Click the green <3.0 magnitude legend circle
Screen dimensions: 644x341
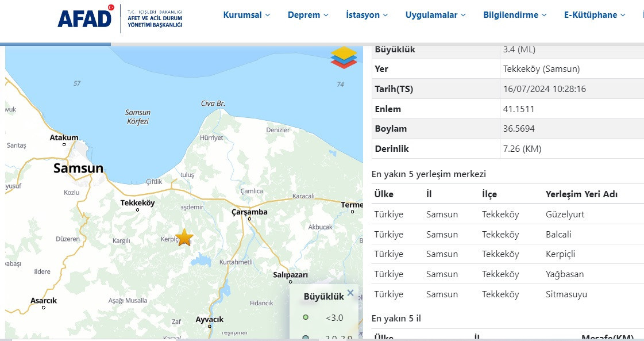306,317
